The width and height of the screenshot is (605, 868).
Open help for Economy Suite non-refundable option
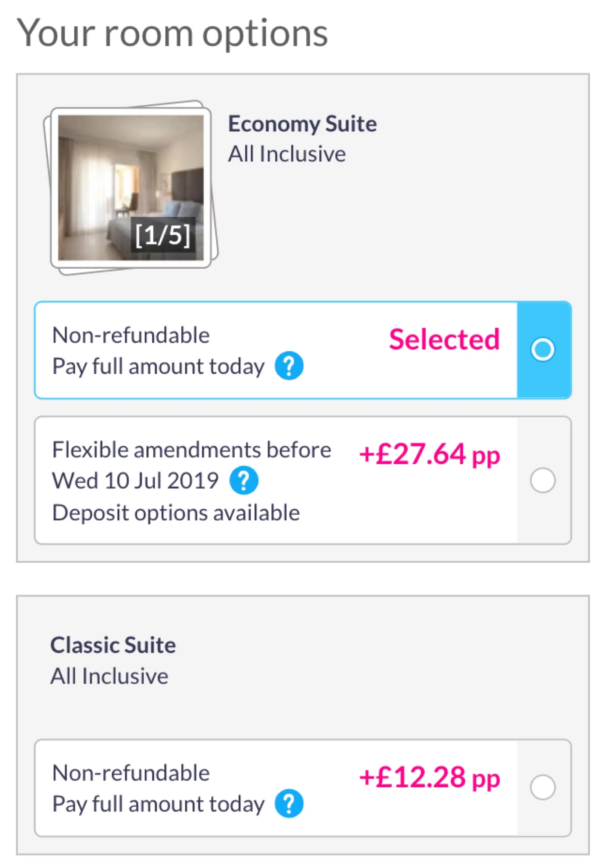(289, 366)
